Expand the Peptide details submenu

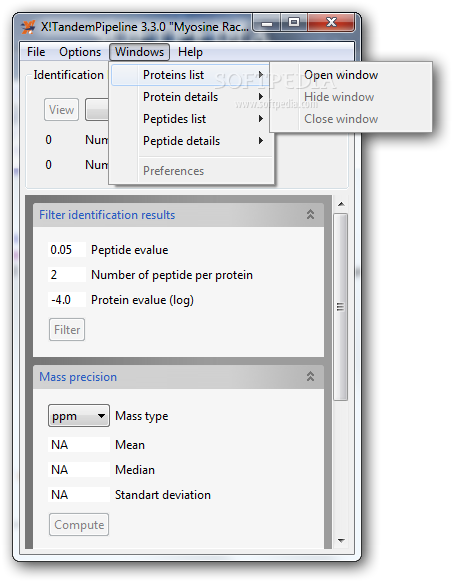pos(190,141)
